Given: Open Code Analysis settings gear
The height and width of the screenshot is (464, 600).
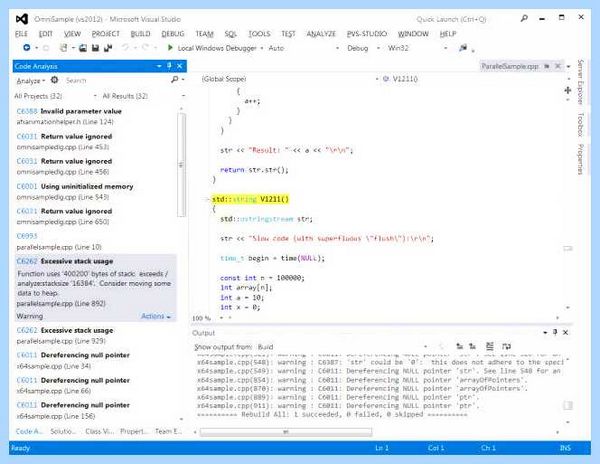Looking at the screenshot, I should 55,80.
